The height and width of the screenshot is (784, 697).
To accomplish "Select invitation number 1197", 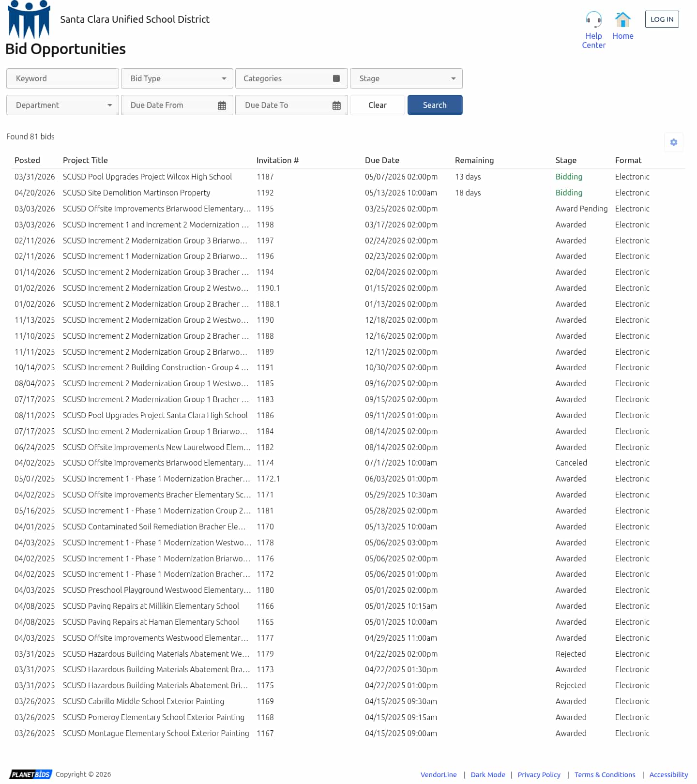I will pos(265,241).
